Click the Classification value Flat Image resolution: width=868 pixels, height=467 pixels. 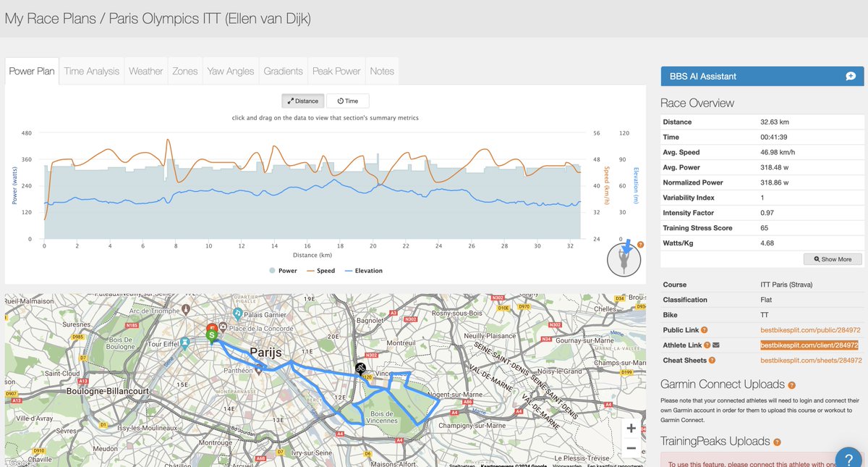(767, 300)
